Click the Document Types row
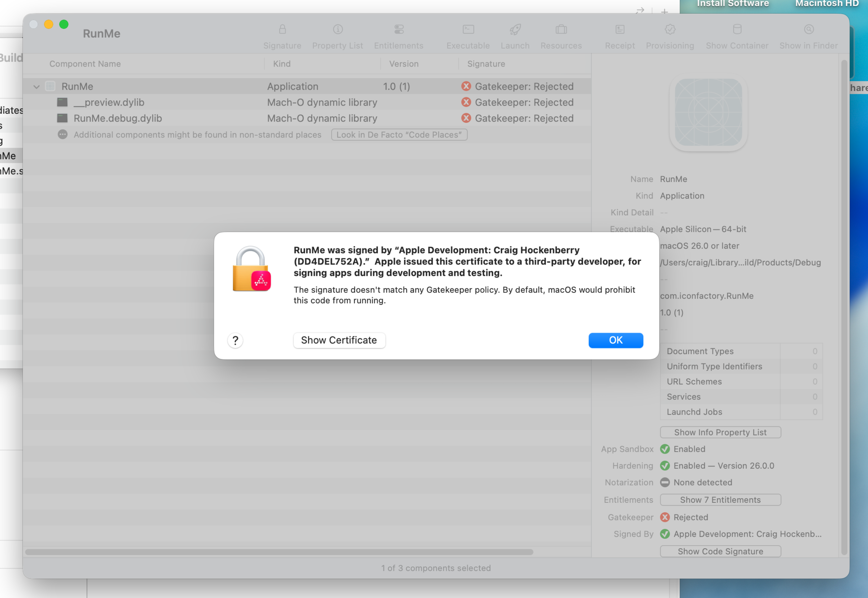 [741, 351]
